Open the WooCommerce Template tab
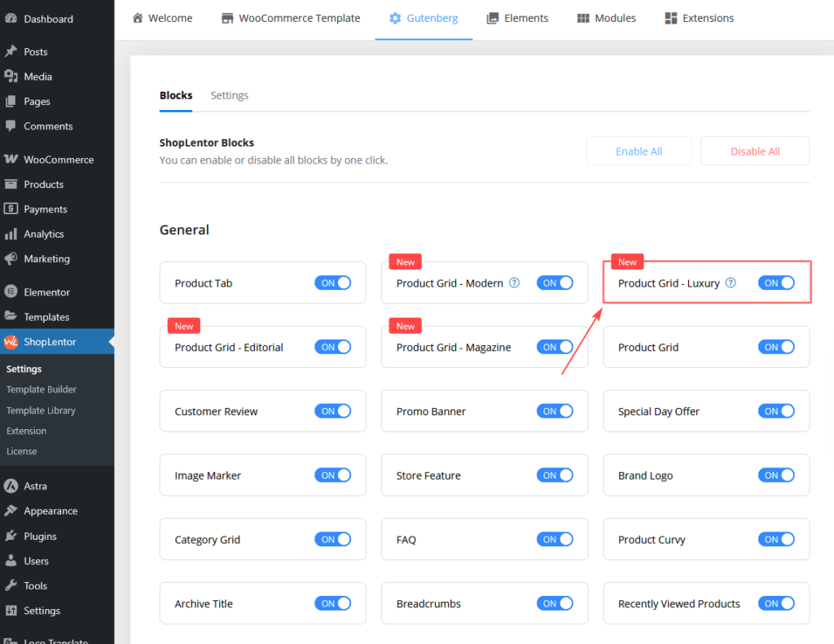 pyautogui.click(x=290, y=17)
